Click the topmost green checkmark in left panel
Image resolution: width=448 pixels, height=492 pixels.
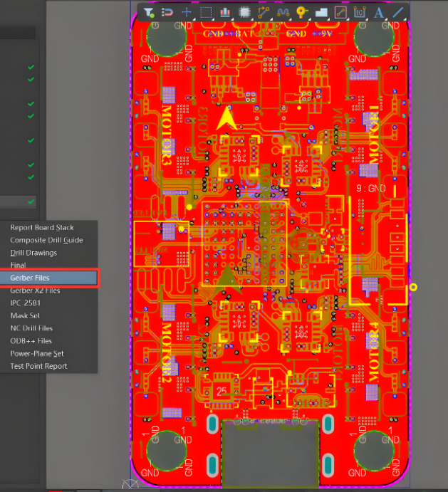[x=31, y=67]
